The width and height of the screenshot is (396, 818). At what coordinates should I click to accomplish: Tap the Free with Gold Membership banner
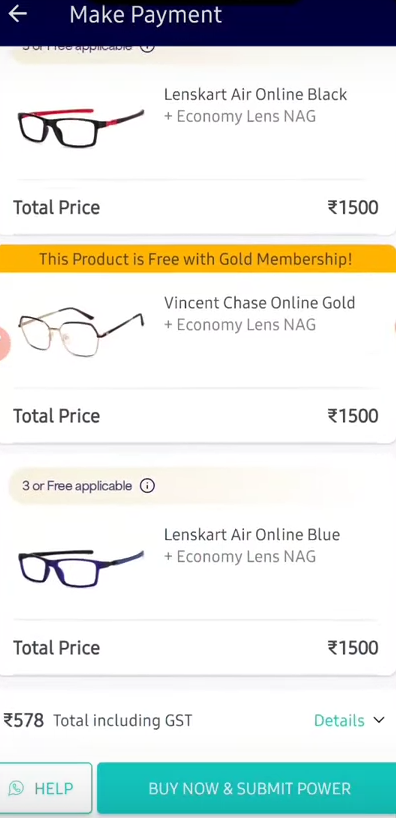198,259
